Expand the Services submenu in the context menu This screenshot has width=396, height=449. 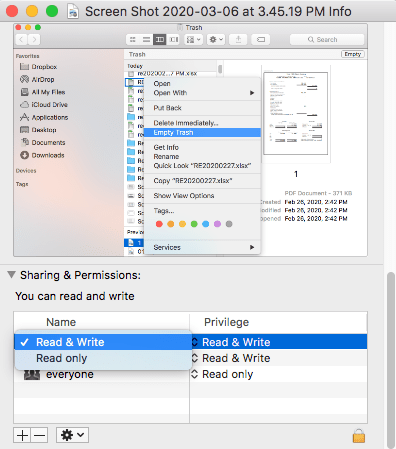pyautogui.click(x=202, y=247)
